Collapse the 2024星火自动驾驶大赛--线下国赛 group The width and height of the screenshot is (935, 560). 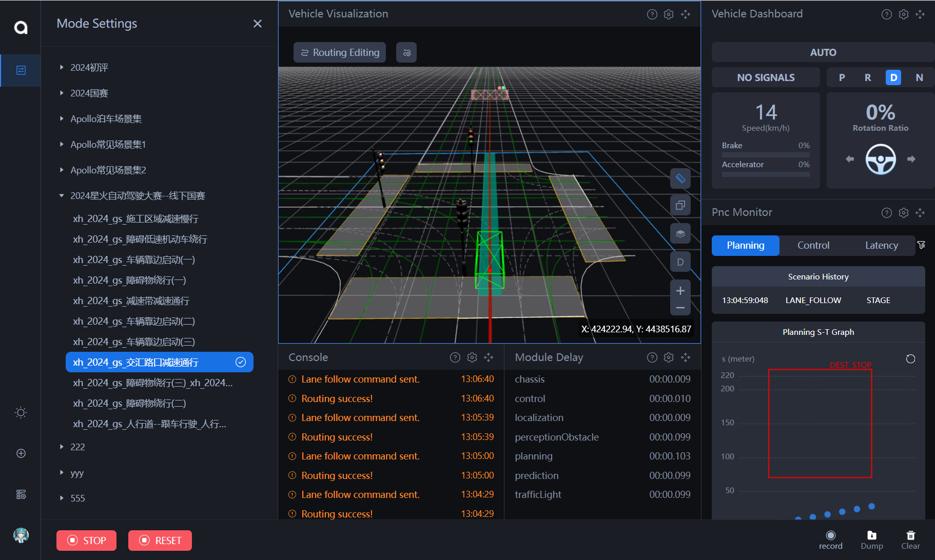(x=62, y=195)
